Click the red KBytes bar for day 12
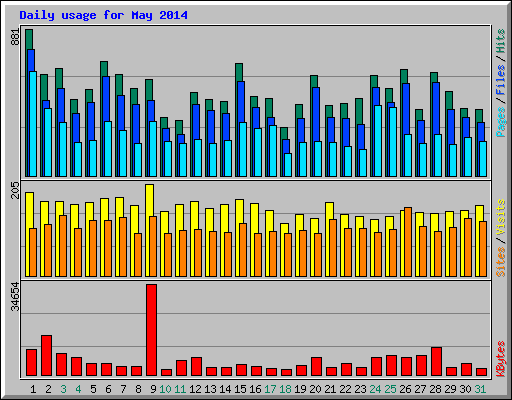The width and height of the screenshot is (512, 400). tap(196, 367)
